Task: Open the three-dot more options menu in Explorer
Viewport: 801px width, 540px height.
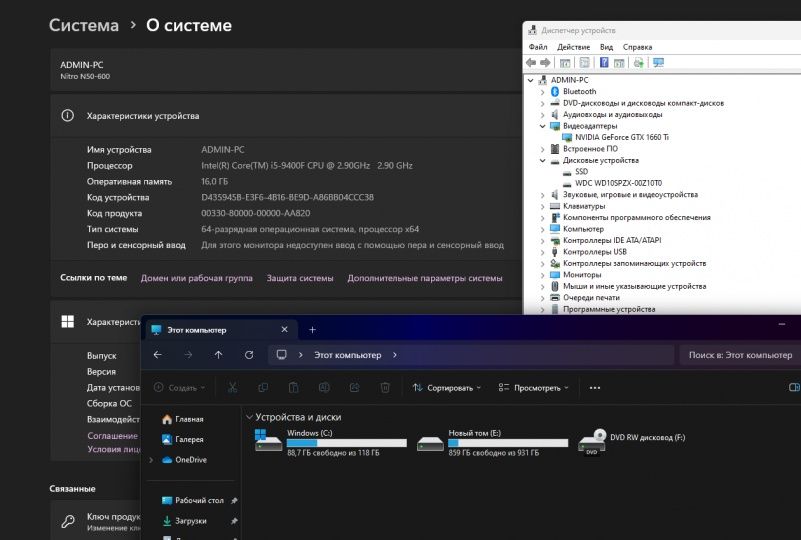Action: [x=595, y=388]
